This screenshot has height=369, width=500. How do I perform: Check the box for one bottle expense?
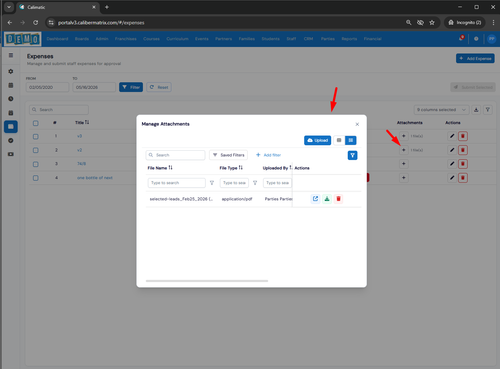[x=36, y=178]
